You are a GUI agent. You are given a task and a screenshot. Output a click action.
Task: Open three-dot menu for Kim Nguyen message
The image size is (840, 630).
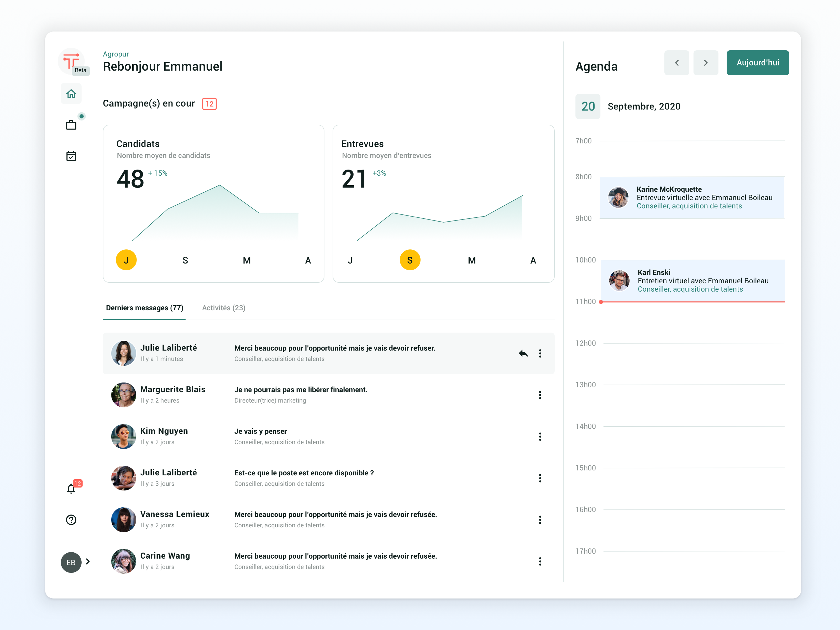tap(540, 437)
